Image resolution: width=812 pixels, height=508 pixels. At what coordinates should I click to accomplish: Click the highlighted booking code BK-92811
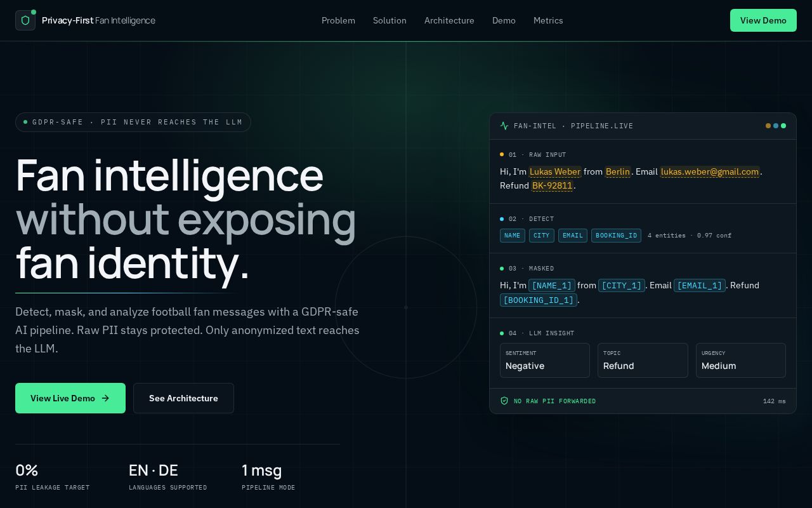coord(553,185)
